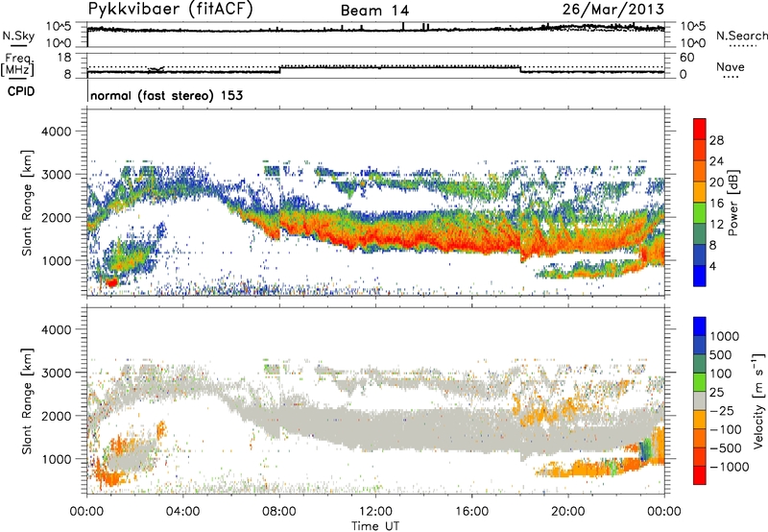Select the '−100' tick on Velocity colorbar

click(x=725, y=429)
